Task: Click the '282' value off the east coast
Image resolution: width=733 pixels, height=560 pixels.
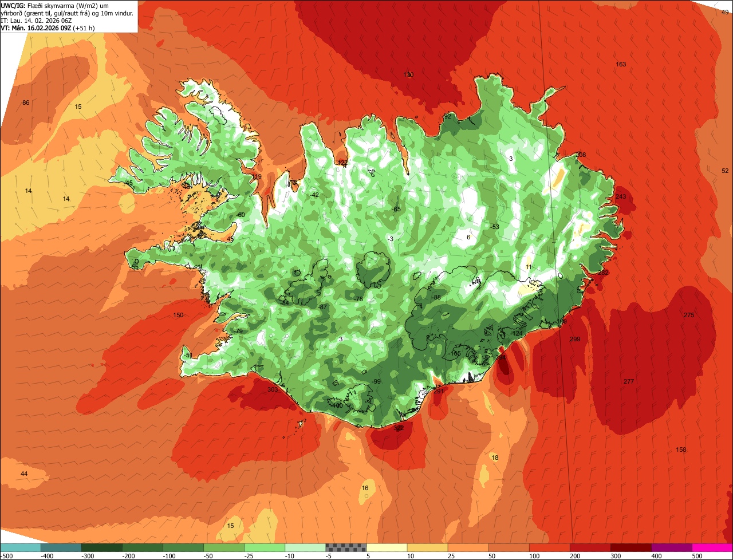Action: 604,273
